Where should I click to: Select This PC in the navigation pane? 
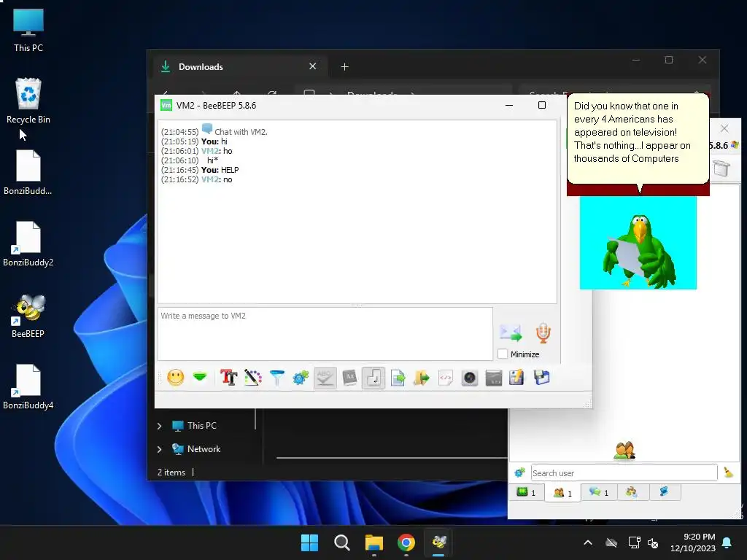coord(194,426)
